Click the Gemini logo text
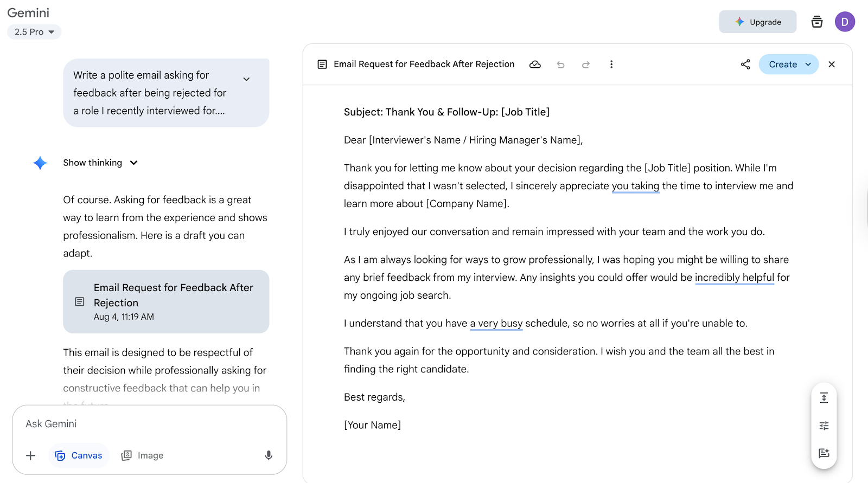868x483 pixels. coord(28,12)
